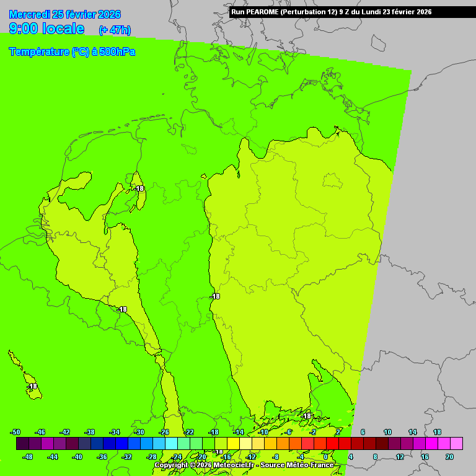
Task: Click the first dark purple legend swatch at -50
Action: pos(22,444)
